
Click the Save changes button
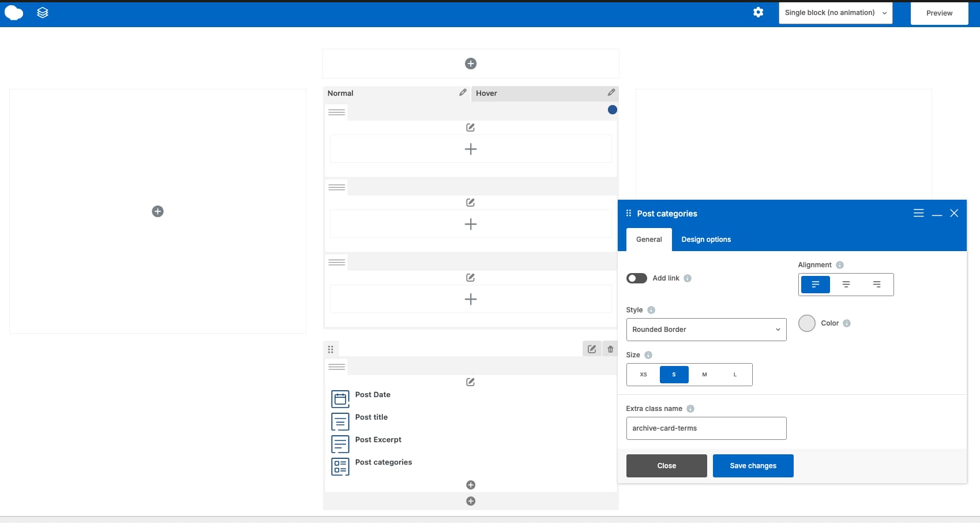pos(753,466)
